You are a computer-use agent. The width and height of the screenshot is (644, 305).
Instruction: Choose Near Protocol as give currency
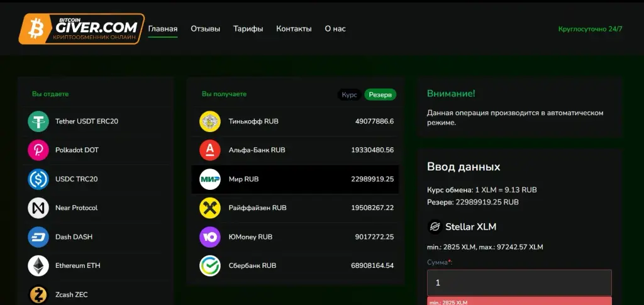[x=96, y=208]
